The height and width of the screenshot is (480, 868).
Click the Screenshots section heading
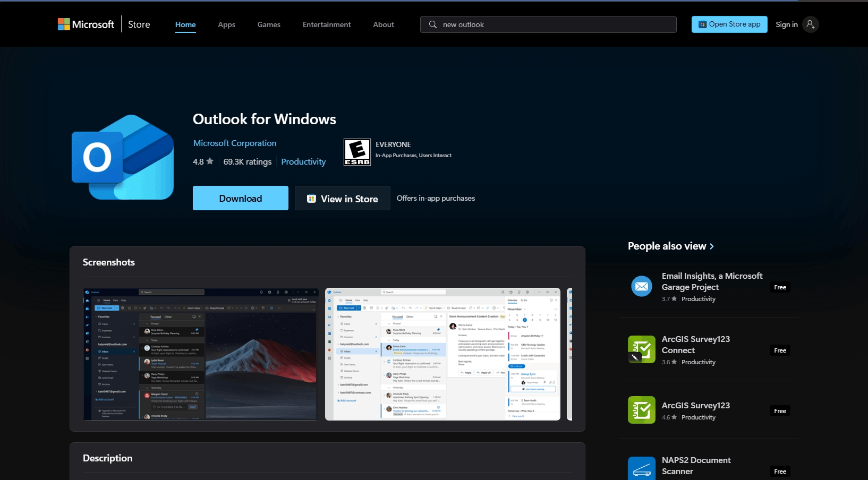pos(109,262)
